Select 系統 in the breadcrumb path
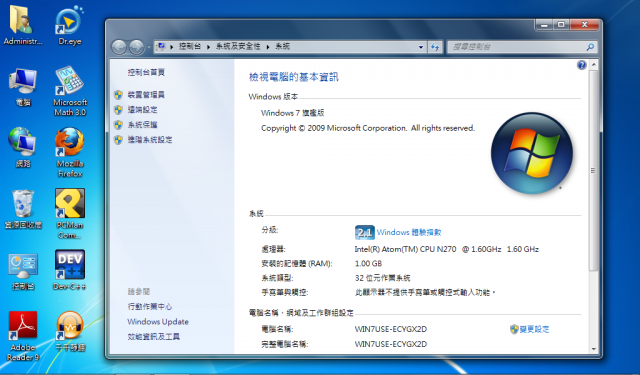 point(282,47)
